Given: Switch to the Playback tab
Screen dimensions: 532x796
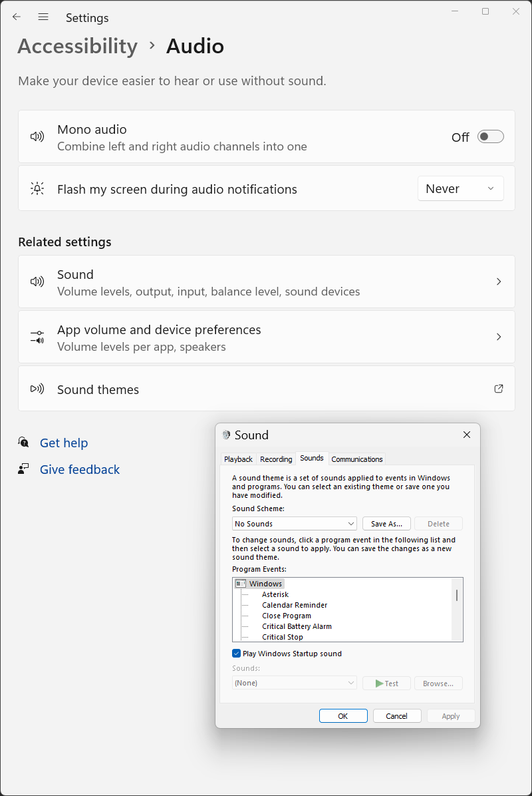Looking at the screenshot, I should 238,459.
